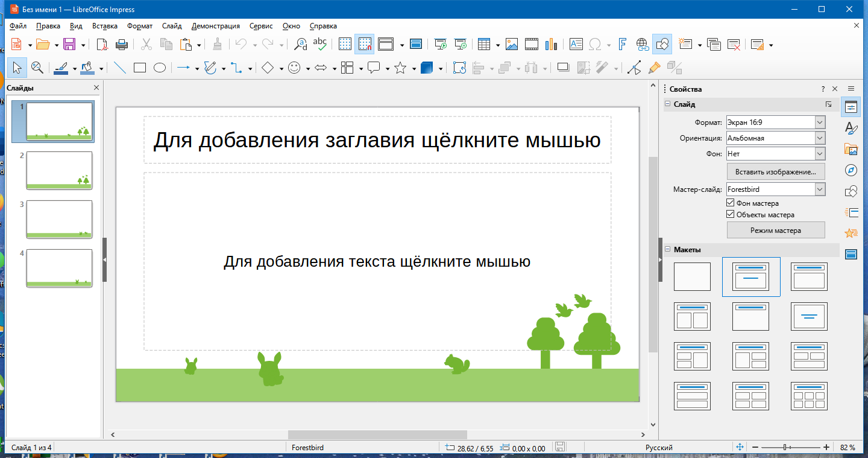Open the Ориентация dropdown Альбомная
Viewport: 868px width, 458px height.
point(775,138)
